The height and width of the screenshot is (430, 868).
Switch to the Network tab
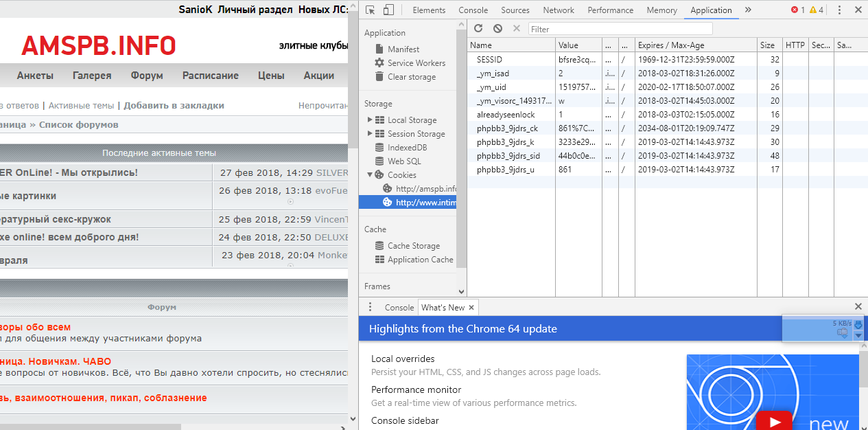pyautogui.click(x=559, y=10)
